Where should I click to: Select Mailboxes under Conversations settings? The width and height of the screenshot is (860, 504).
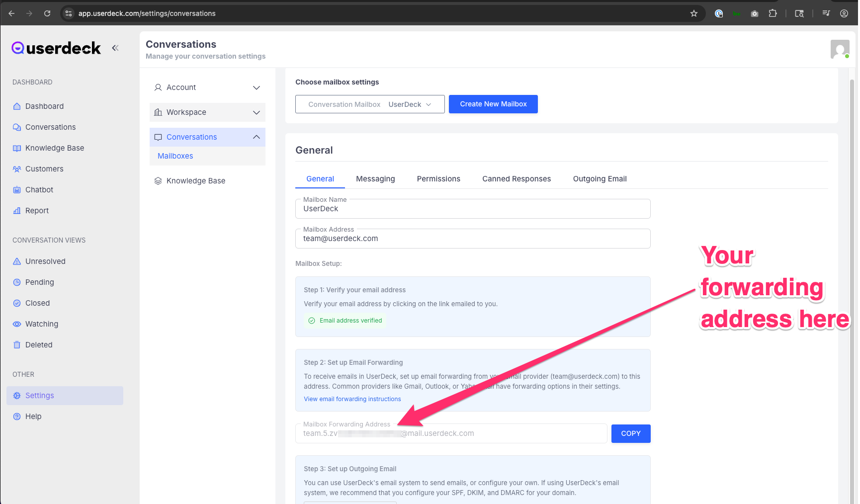[175, 156]
